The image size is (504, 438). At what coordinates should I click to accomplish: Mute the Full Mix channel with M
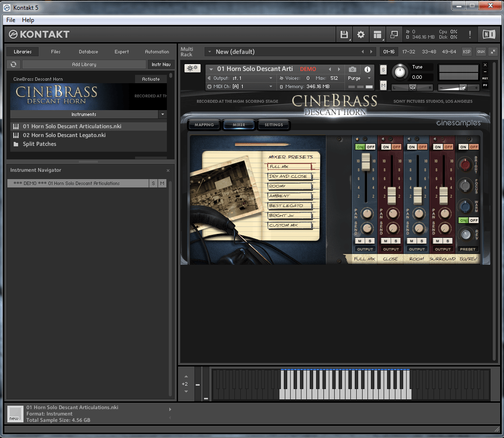360,241
